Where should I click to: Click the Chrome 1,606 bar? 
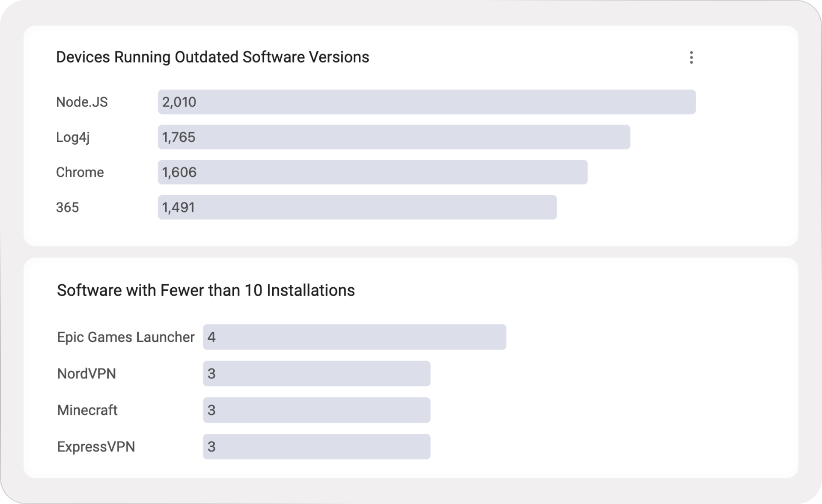pos(372,172)
